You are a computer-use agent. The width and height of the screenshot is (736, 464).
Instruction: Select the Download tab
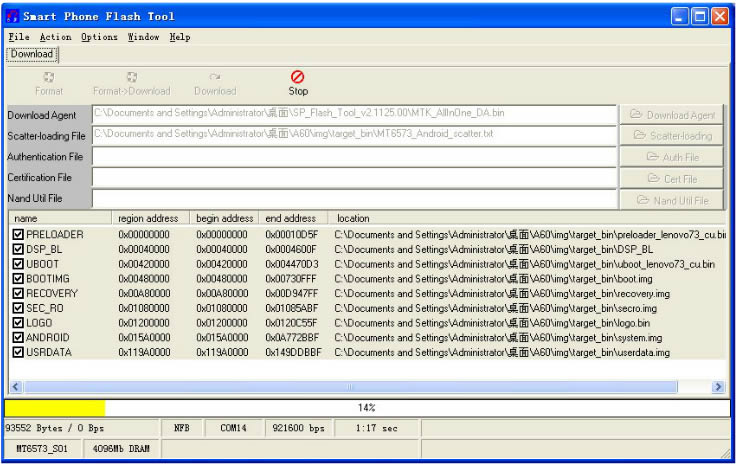pyautogui.click(x=32, y=54)
